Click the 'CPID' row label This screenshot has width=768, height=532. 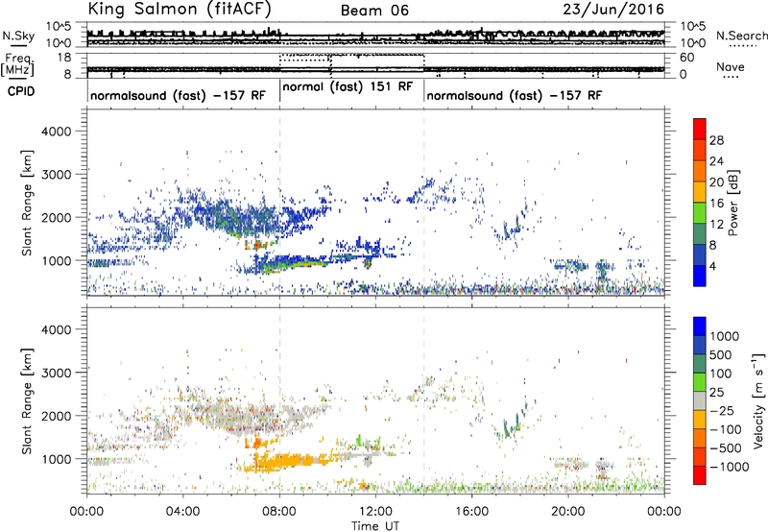(21, 91)
